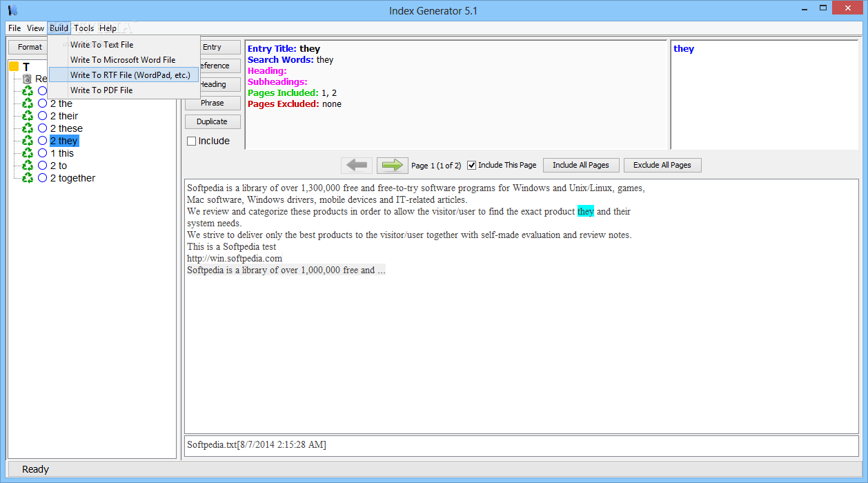Close the open Build menu
The height and width of the screenshot is (483, 868).
pos(59,28)
